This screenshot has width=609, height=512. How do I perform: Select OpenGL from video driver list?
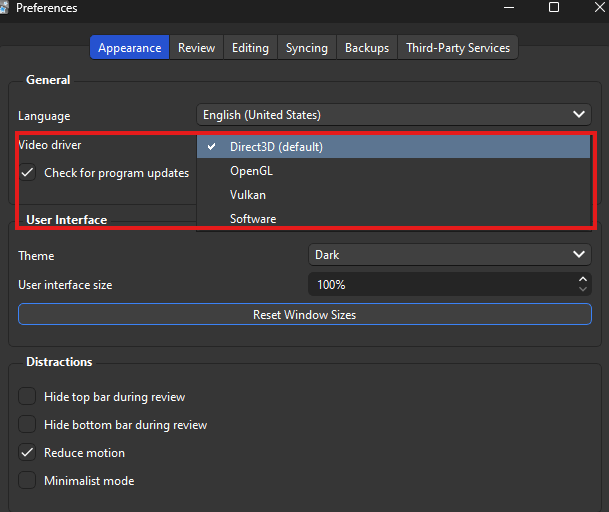click(x=251, y=171)
